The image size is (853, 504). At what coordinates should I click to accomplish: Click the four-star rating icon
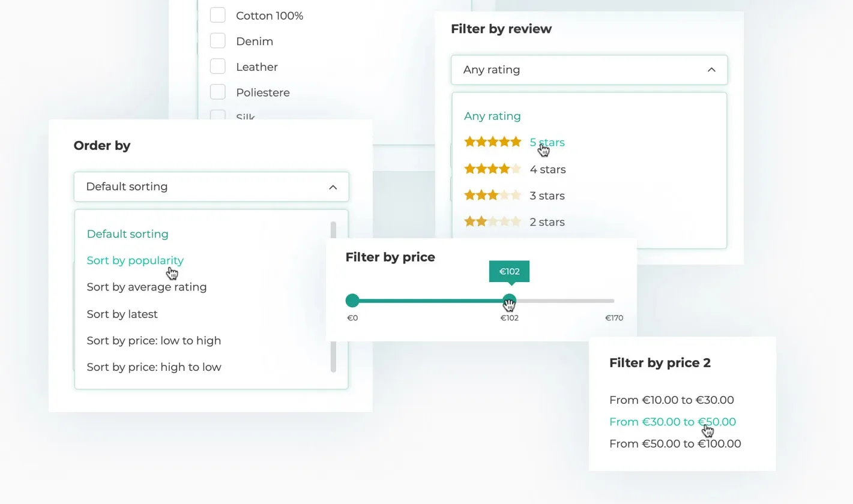coord(493,169)
